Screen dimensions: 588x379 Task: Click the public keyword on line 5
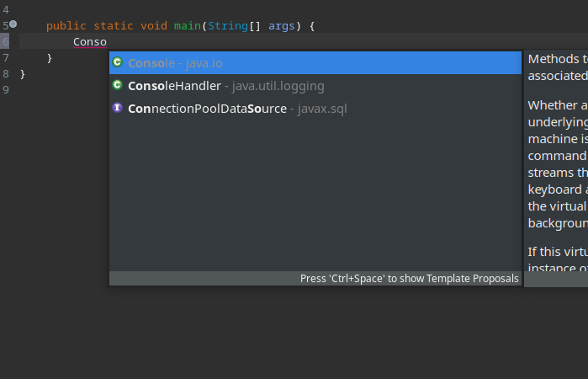coord(66,26)
